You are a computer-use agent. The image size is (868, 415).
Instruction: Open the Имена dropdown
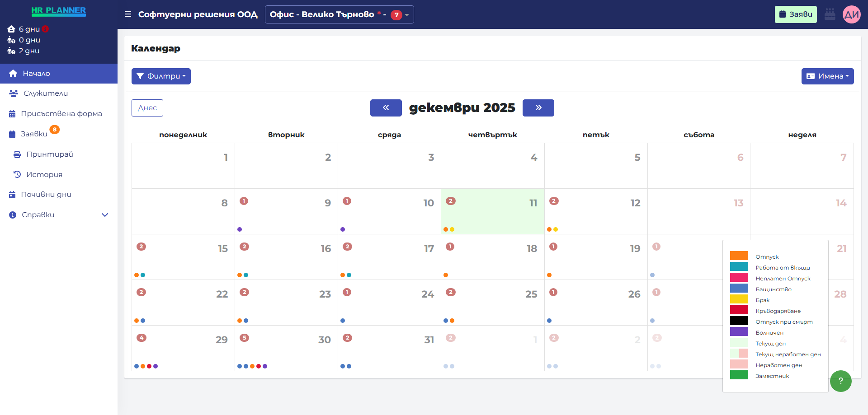(x=828, y=76)
